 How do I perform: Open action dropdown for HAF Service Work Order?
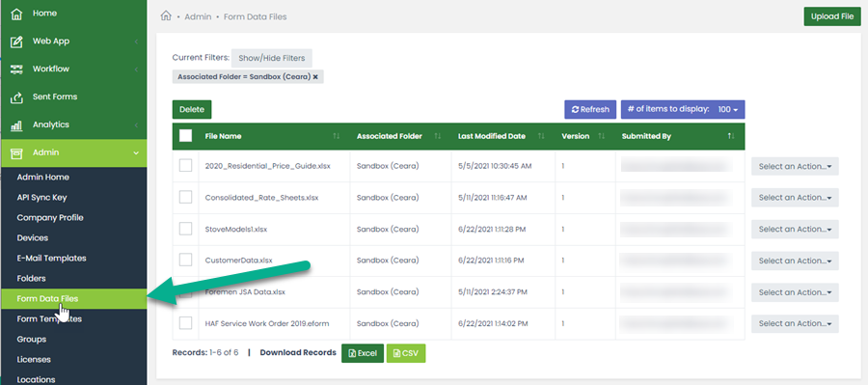click(795, 323)
